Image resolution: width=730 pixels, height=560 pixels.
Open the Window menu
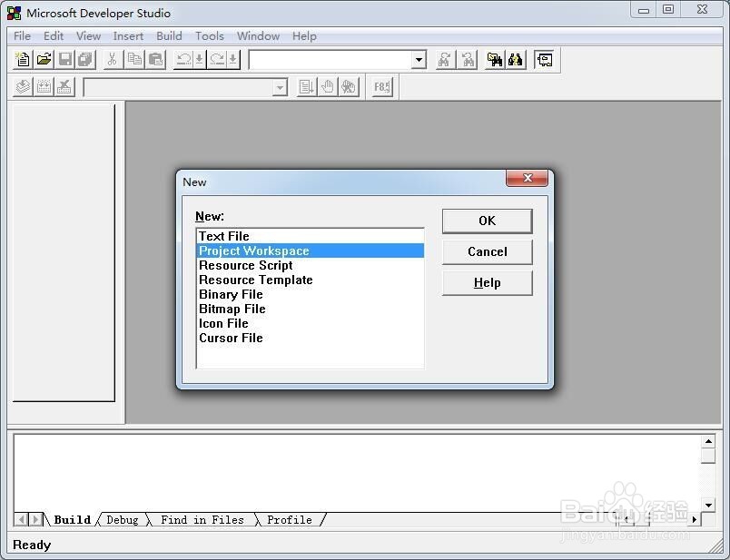click(259, 35)
